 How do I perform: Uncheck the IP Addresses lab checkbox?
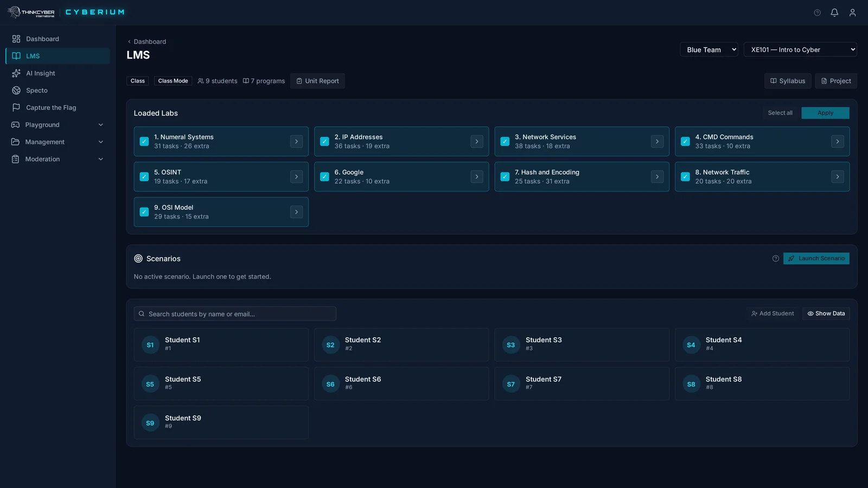pos(324,142)
